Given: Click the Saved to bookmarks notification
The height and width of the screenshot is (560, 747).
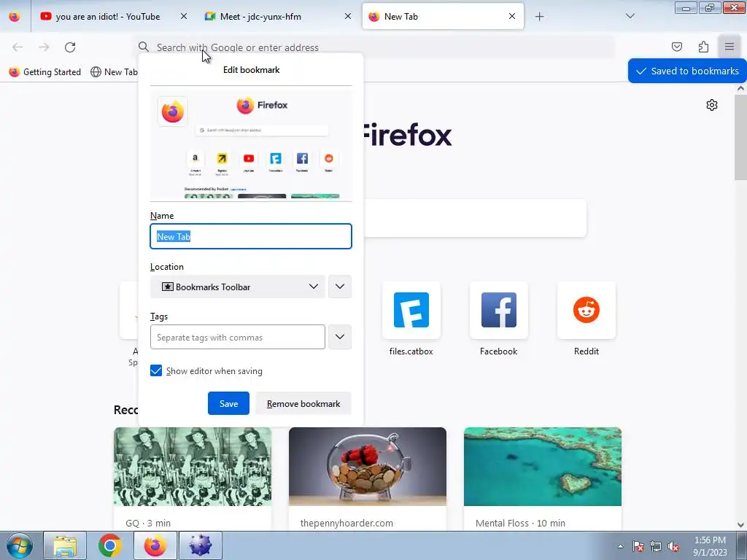Looking at the screenshot, I should [687, 71].
